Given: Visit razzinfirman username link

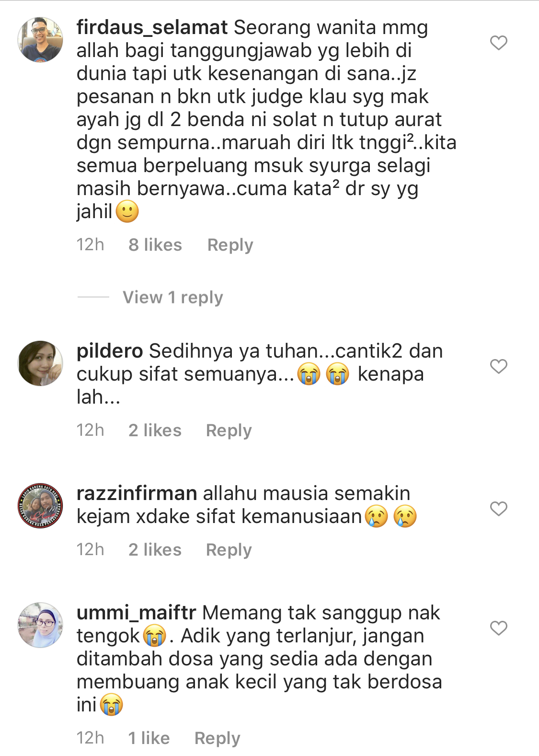Looking at the screenshot, I should (x=137, y=494).
